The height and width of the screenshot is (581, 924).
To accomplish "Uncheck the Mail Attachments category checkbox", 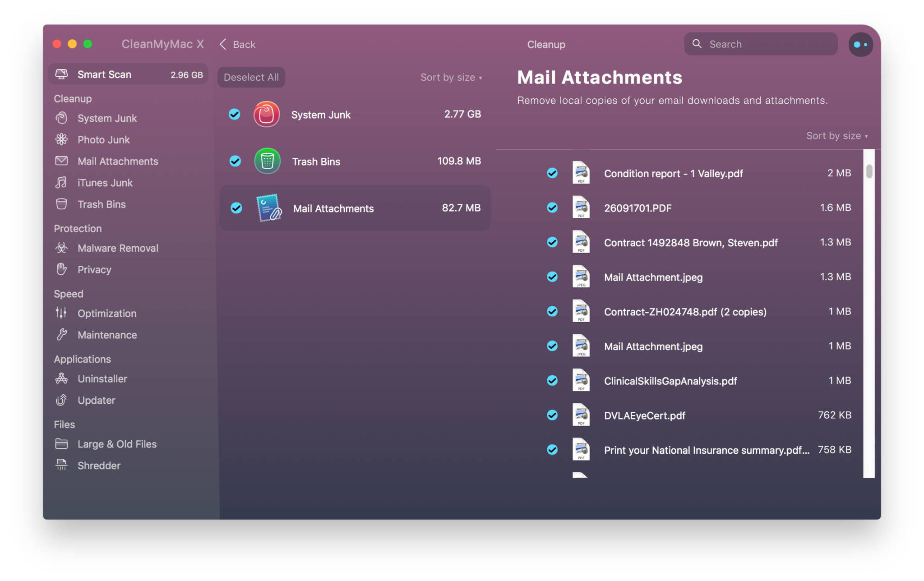I will pos(236,208).
